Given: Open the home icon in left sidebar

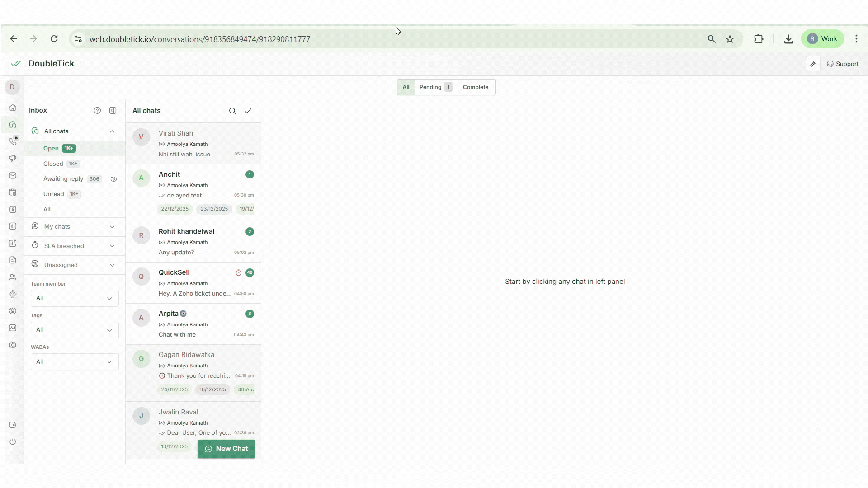Looking at the screenshot, I should [x=13, y=108].
